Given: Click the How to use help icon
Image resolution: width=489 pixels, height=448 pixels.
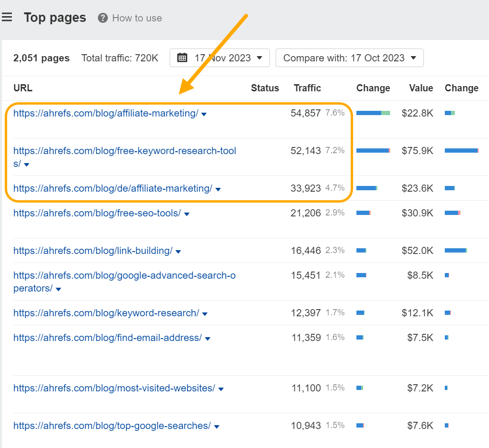Looking at the screenshot, I should tap(102, 18).
